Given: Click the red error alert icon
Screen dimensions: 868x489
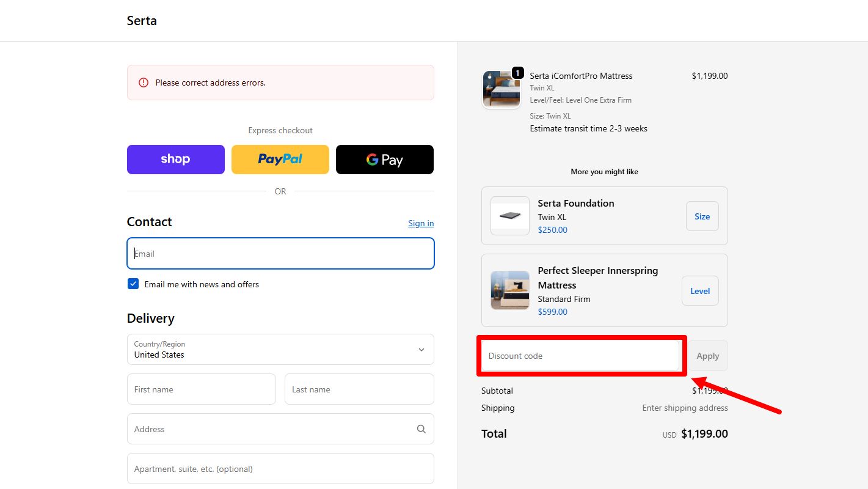Looking at the screenshot, I should (144, 83).
